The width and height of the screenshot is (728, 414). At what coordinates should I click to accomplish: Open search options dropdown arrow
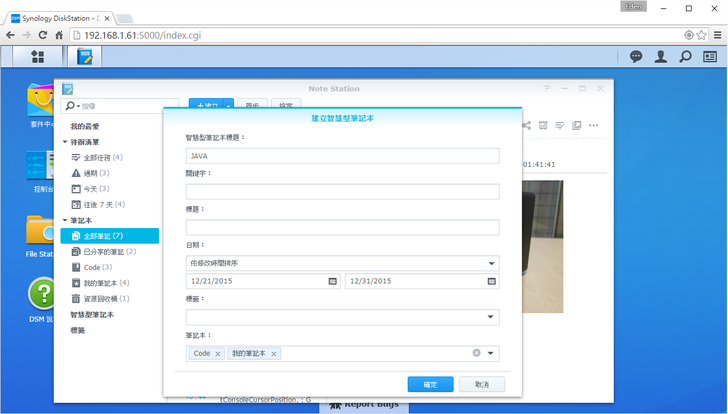pos(78,106)
